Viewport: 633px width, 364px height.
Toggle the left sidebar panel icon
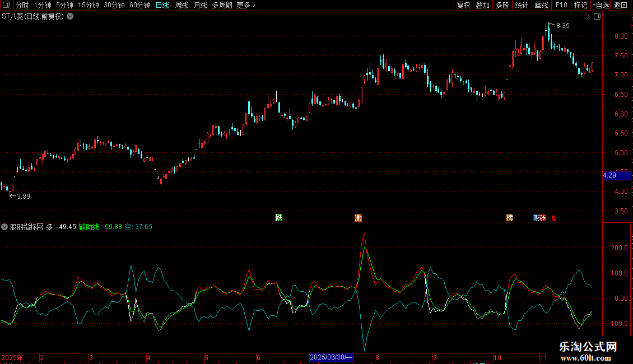pyautogui.click(x=6, y=5)
